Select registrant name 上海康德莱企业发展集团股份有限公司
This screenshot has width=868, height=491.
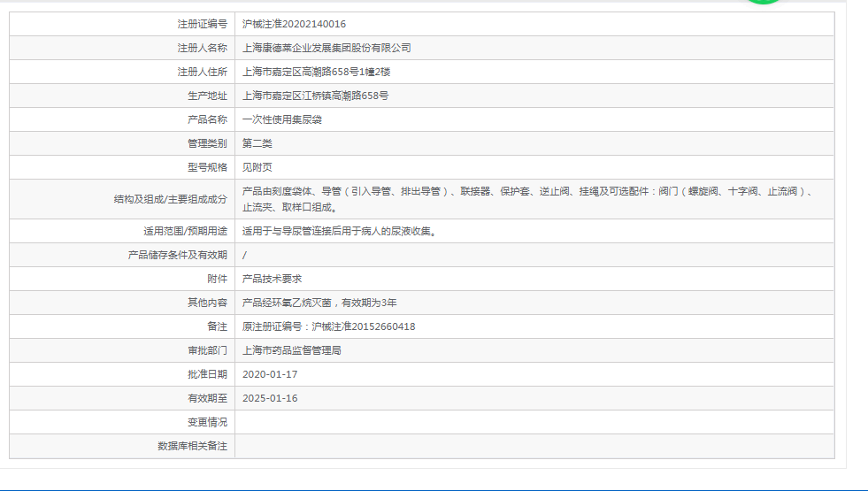[326, 48]
